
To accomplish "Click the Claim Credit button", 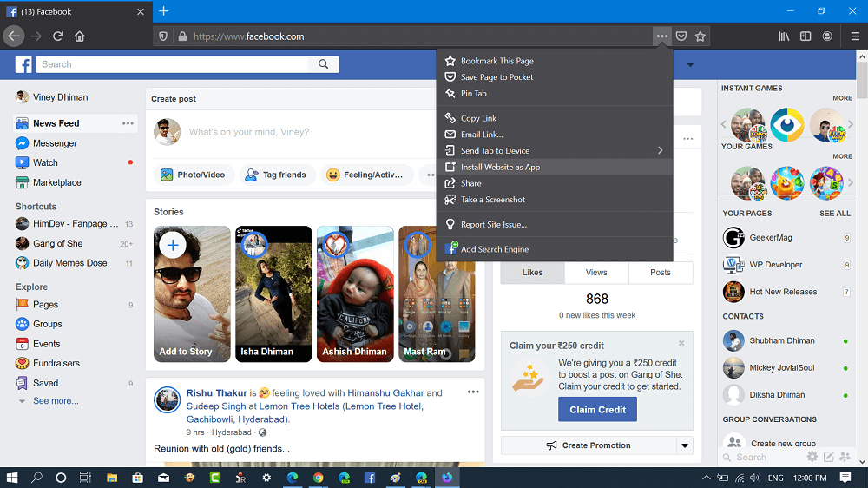I will [597, 409].
